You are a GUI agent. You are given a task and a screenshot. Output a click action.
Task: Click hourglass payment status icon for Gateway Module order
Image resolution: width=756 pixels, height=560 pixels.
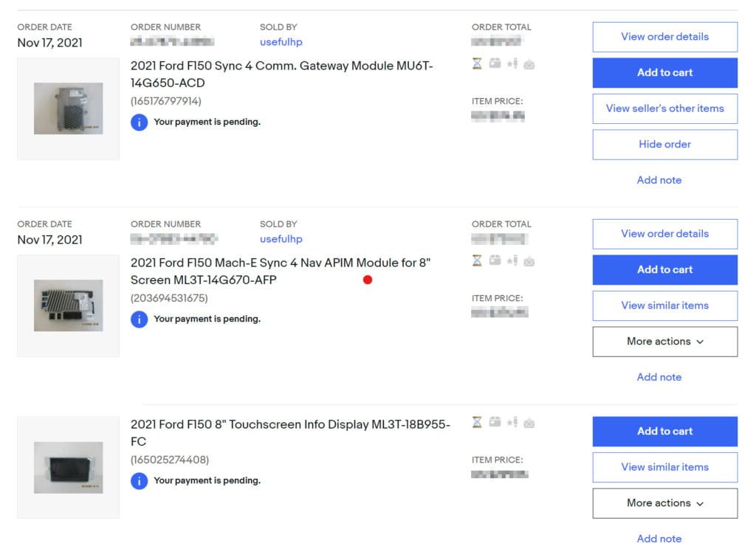click(477, 63)
